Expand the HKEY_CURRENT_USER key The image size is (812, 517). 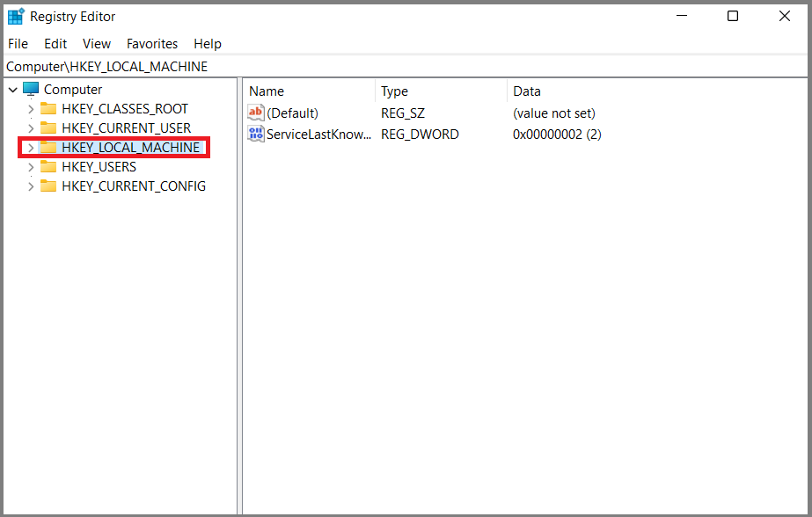[x=31, y=128]
